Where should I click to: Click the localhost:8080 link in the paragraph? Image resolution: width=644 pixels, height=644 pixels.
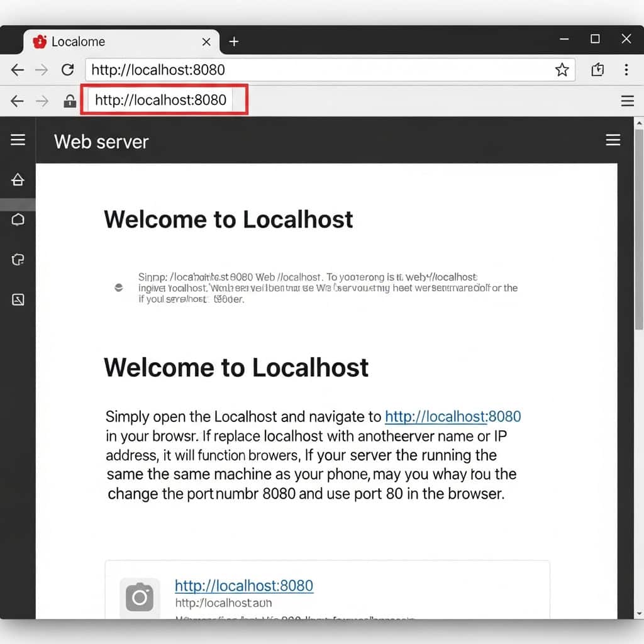click(x=452, y=416)
